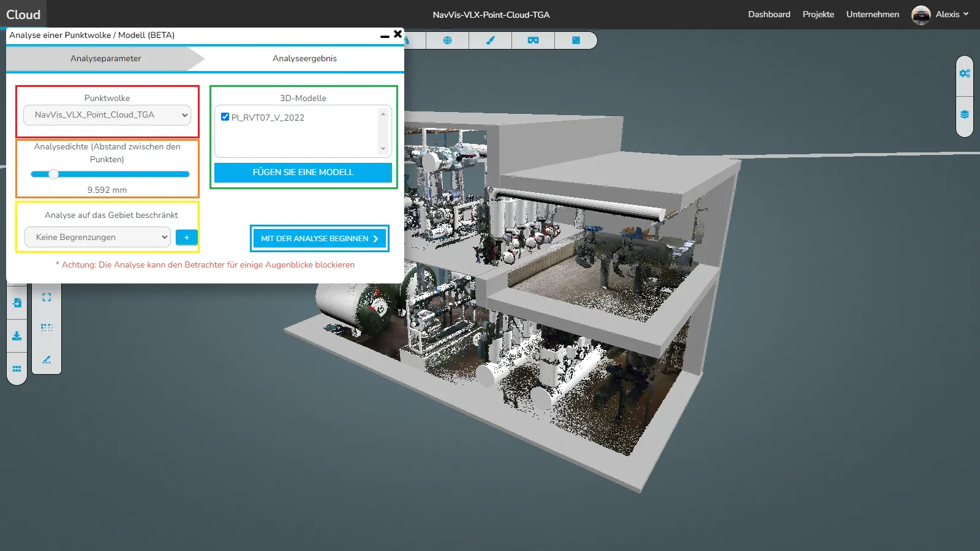Viewport: 980px width, 551px height.
Task: Select the paintbrush tool icon
Action: 490,40
